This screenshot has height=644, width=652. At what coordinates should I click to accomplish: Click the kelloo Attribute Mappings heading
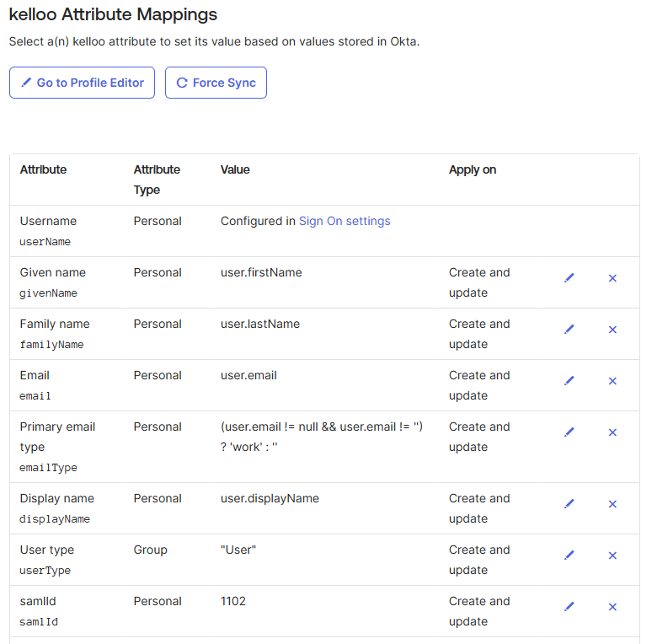point(113,14)
